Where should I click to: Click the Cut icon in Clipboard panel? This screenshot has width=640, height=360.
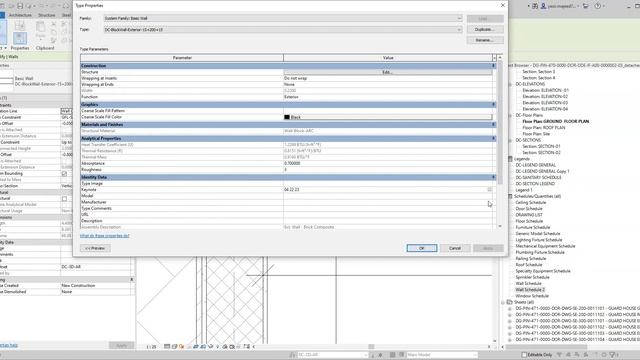coord(53,24)
